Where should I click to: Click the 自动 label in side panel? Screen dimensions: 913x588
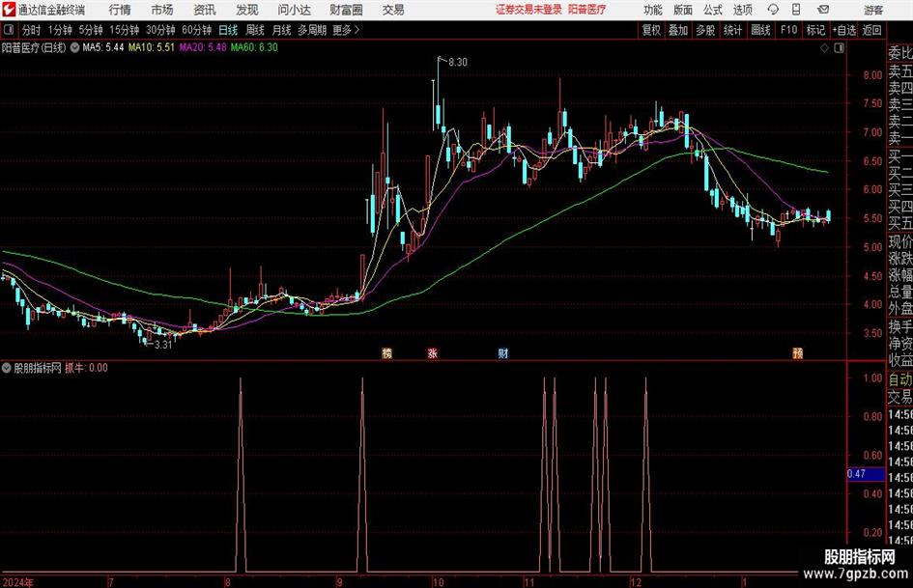pyautogui.click(x=900, y=379)
